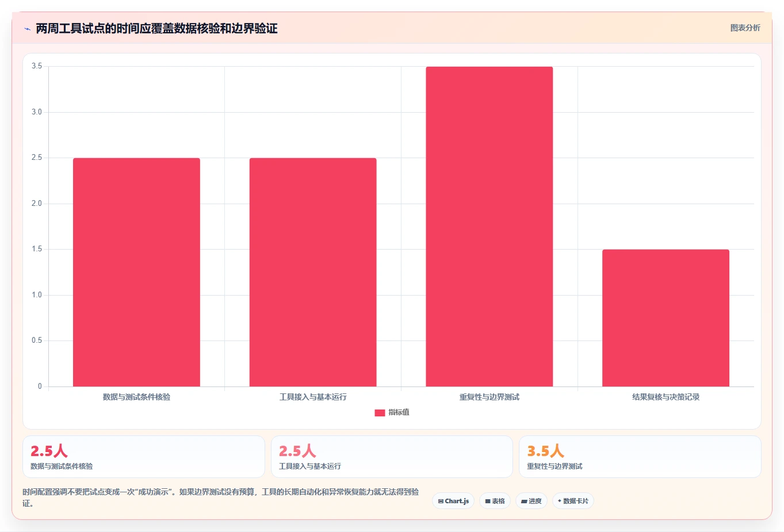Open the 2.5人 工具接入与基本运行 card
The height and width of the screenshot is (532, 784).
point(392,457)
